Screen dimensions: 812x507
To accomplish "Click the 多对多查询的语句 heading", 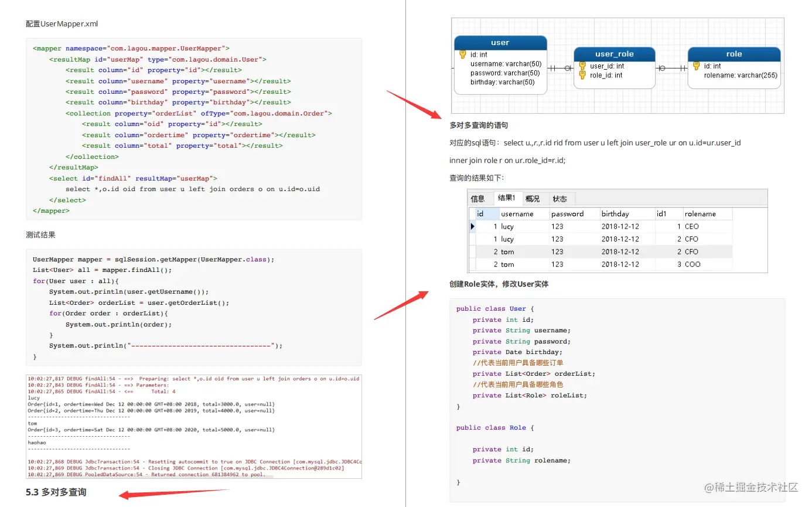I will click(479, 125).
